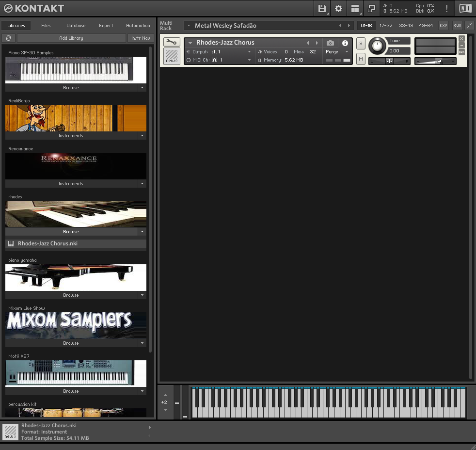Screen dimensions: 476x450
Task: Select next multi with right arrow
Action: [x=349, y=26]
